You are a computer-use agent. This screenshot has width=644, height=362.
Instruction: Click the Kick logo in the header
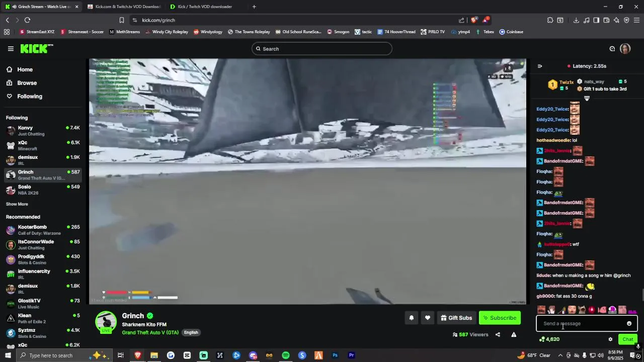[x=37, y=49]
